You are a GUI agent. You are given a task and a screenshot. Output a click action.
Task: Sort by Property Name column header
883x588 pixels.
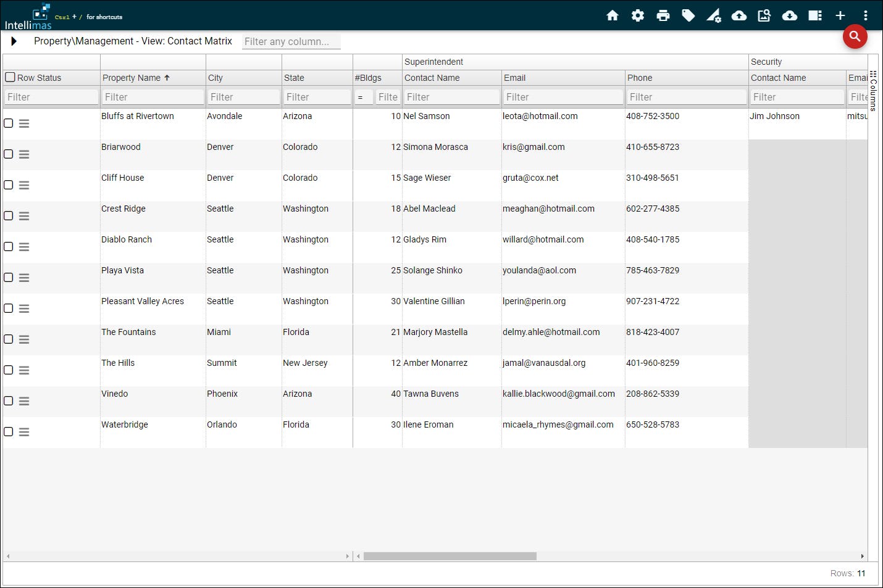click(x=134, y=77)
